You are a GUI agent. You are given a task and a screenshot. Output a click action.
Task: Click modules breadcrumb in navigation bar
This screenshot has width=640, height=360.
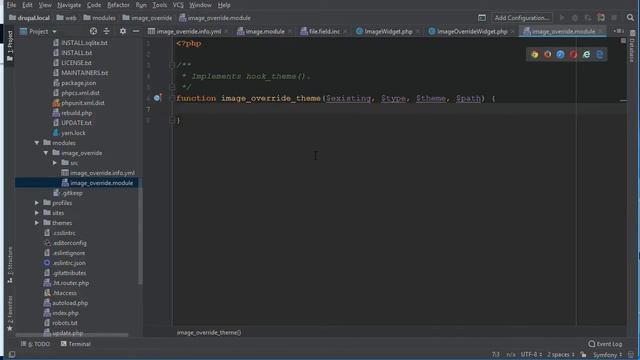(x=100, y=18)
